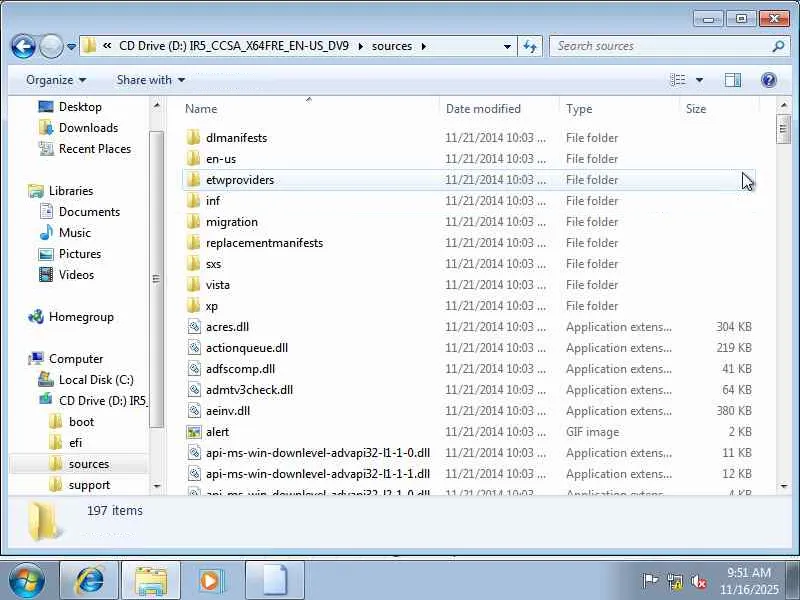Select the actionqueue.dll file icon
800x600 pixels.
click(194, 347)
